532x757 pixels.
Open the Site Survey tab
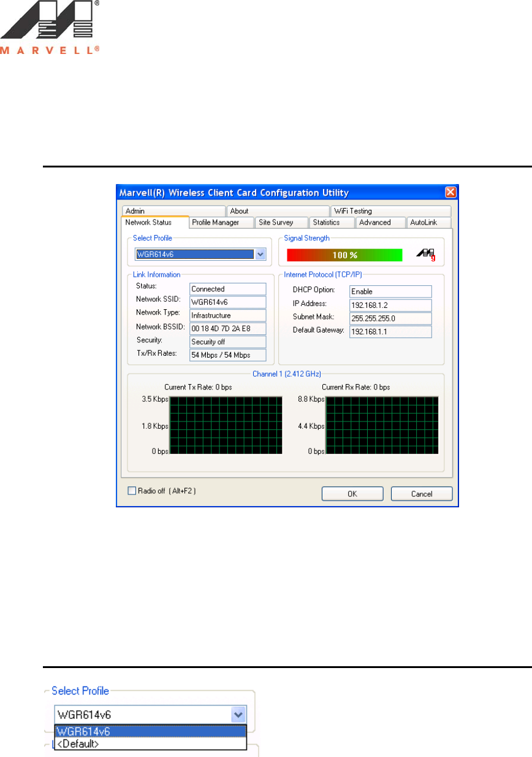tap(281, 223)
